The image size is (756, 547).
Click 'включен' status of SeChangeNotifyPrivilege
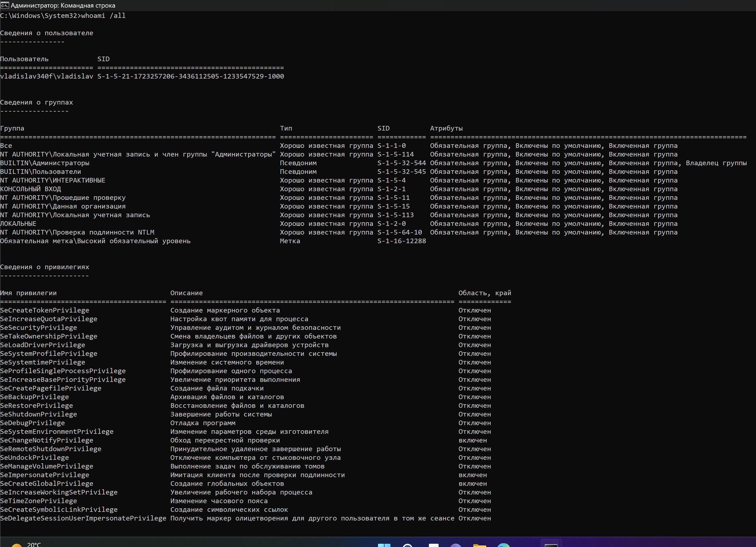472,440
